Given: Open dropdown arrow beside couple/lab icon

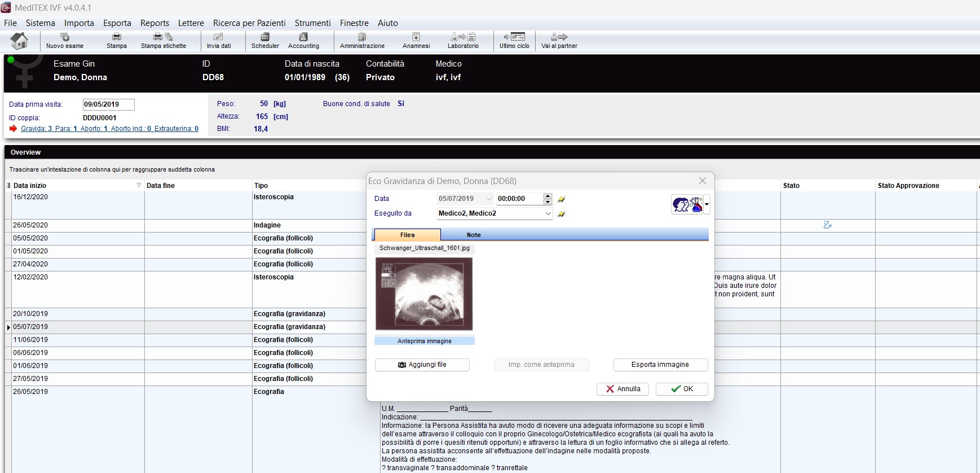Looking at the screenshot, I should coord(707,204).
